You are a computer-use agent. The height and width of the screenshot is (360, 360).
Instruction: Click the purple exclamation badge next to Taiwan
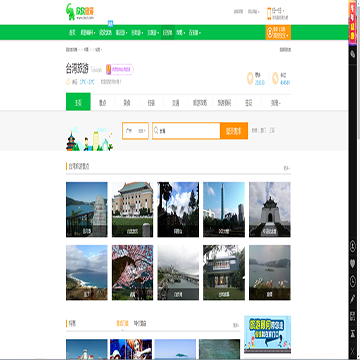(108, 69)
